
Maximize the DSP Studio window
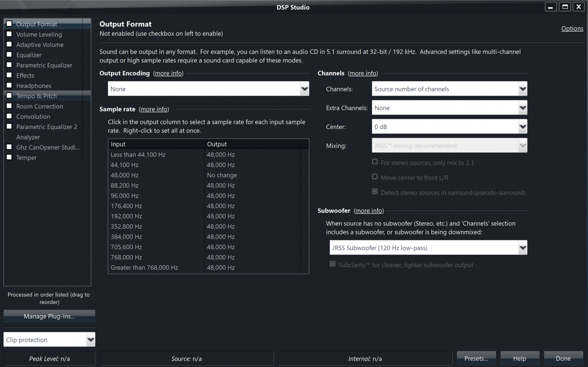pyautogui.click(x=565, y=7)
